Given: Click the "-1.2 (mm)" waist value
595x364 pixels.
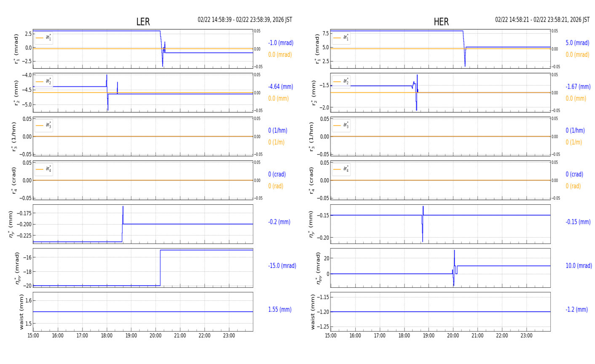Looking at the screenshot, I should 577,310.
